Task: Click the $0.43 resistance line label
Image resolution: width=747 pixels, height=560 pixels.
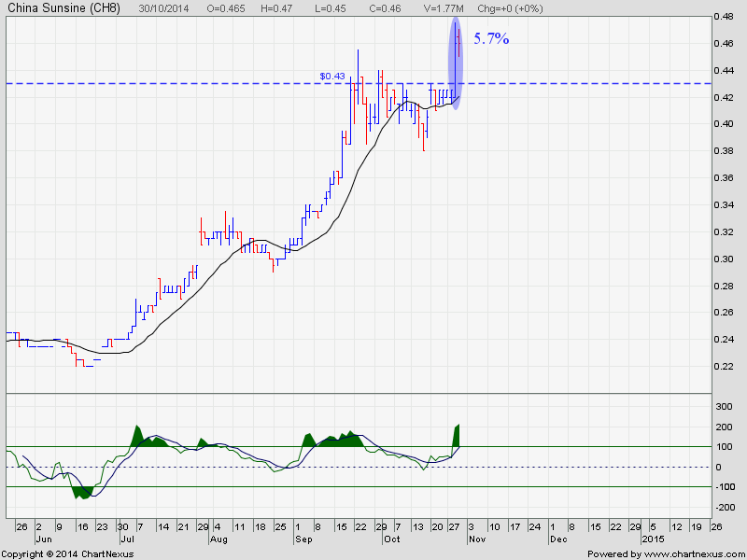Action: [332, 77]
